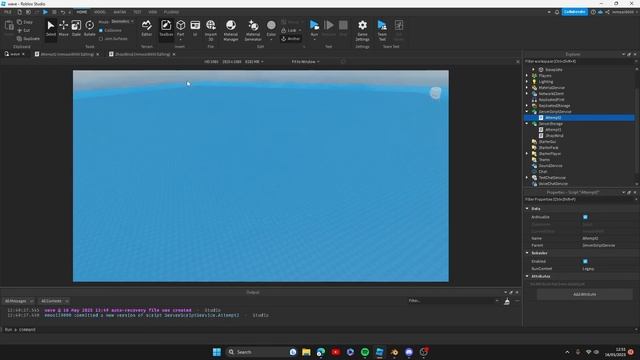Switch to the TEST ribbon tab

tap(138, 12)
